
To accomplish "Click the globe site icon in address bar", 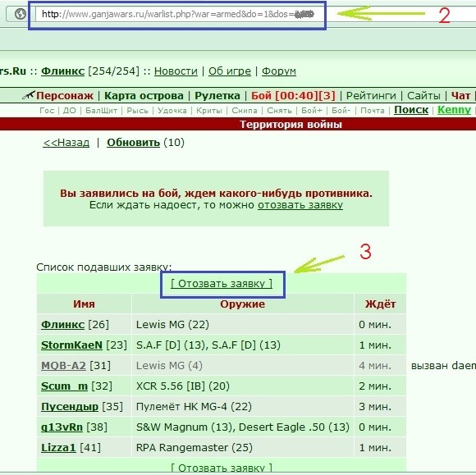I will point(21,14).
